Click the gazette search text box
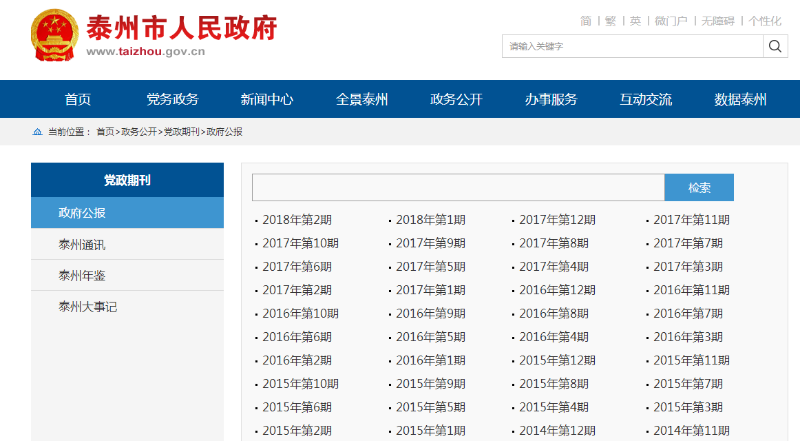The width and height of the screenshot is (800, 441). (x=458, y=188)
